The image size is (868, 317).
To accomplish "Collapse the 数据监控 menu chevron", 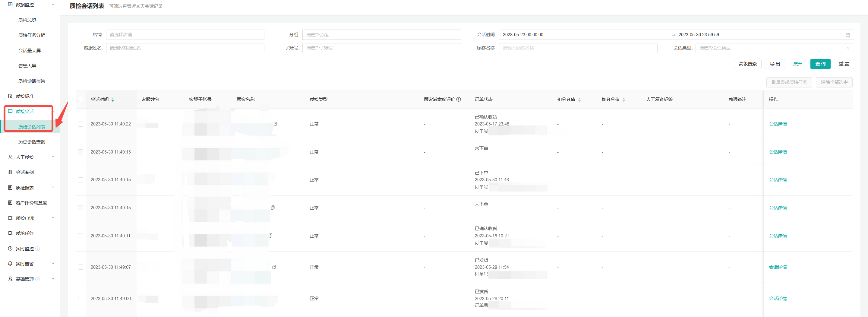I will point(53,5).
